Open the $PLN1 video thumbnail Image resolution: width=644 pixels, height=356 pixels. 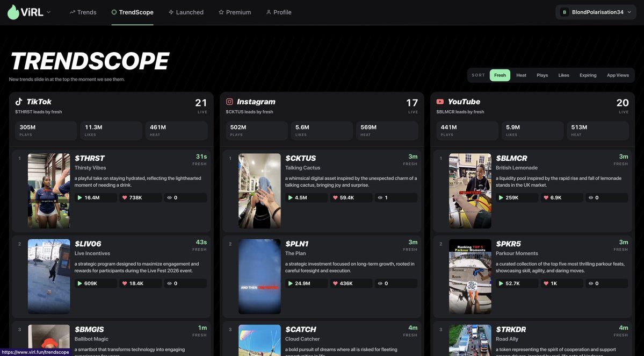click(259, 276)
